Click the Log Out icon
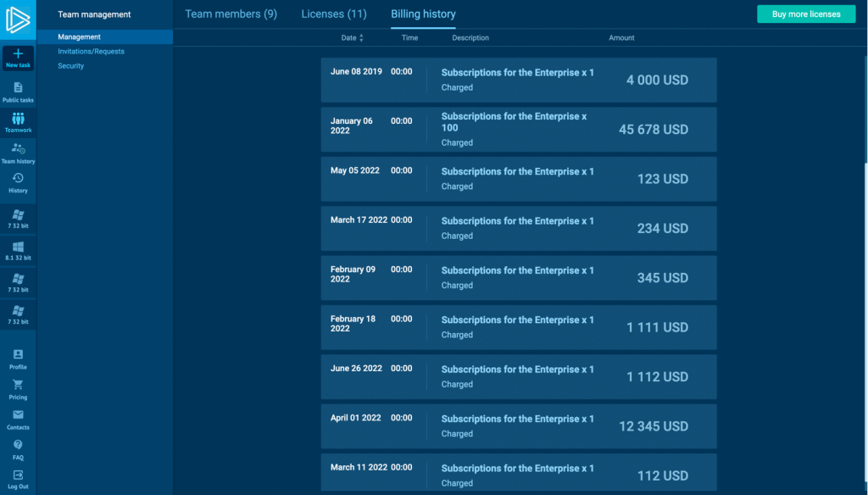Screen dimensions: 868x495 click(18, 479)
